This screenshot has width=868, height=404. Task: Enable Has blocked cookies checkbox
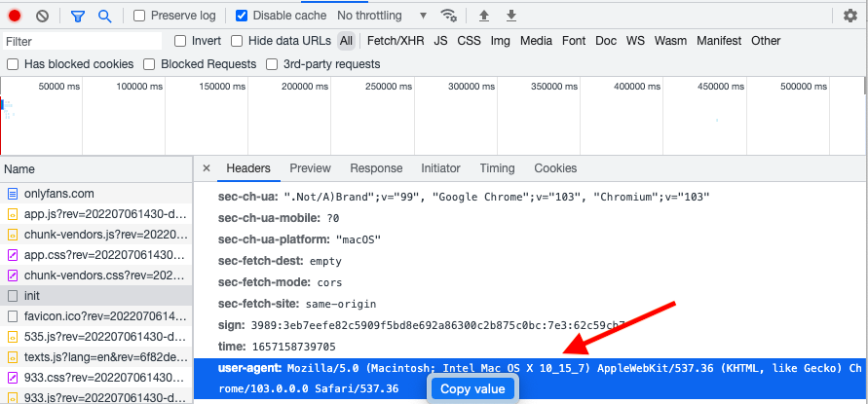pyautogui.click(x=13, y=64)
